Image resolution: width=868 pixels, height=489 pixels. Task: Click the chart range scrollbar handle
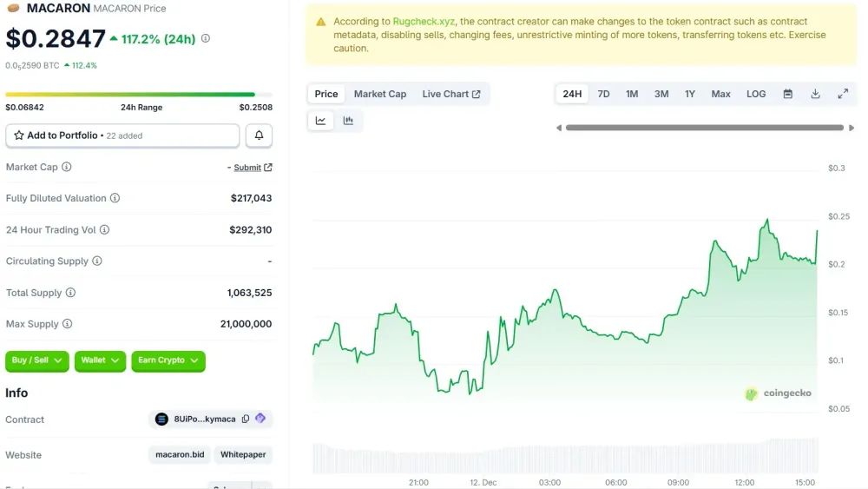703,128
